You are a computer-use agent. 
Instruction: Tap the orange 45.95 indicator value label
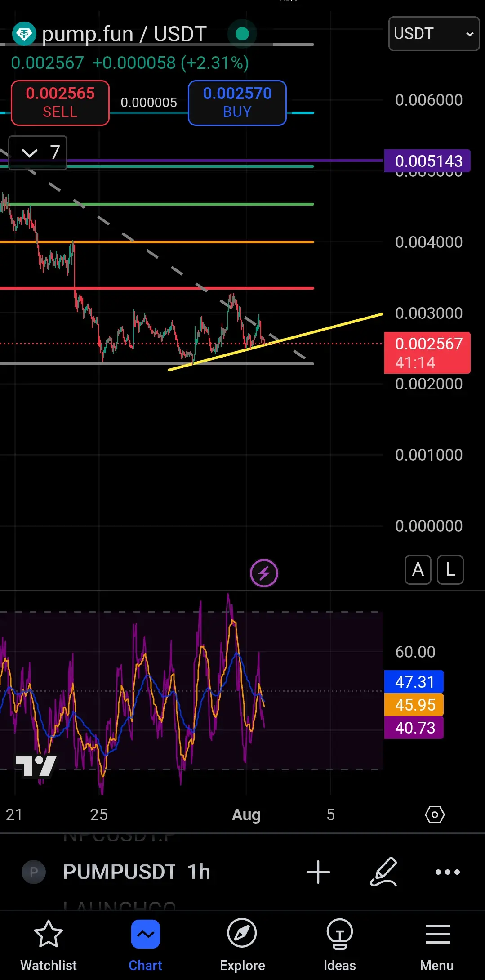tap(414, 705)
